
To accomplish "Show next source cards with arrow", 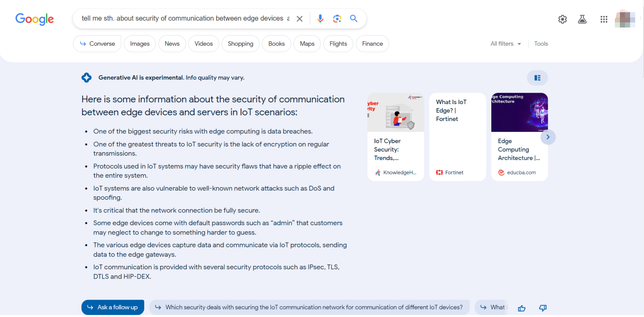I will click(548, 137).
